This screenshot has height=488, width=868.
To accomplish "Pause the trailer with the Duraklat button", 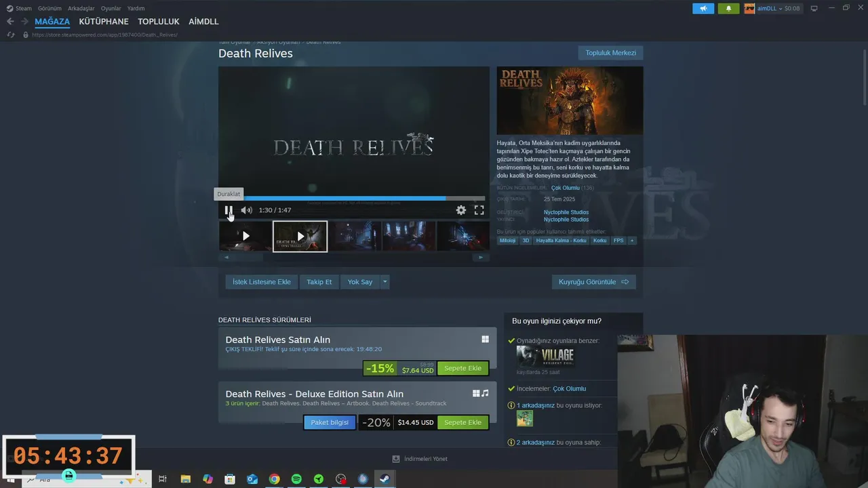I will tap(229, 210).
